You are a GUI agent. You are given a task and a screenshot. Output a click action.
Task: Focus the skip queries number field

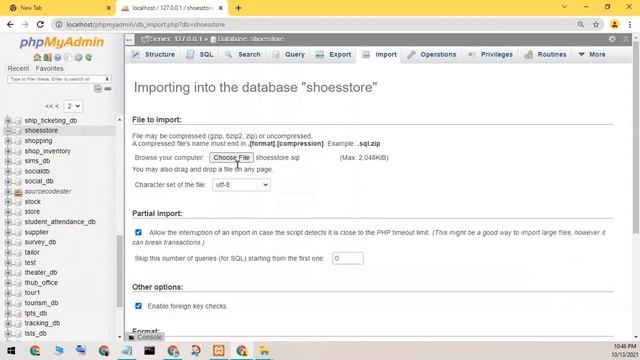[348, 258]
